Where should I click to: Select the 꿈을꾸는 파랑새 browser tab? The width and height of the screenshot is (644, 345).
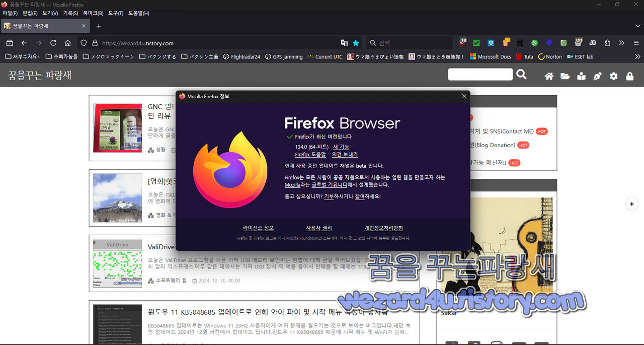coord(46,26)
